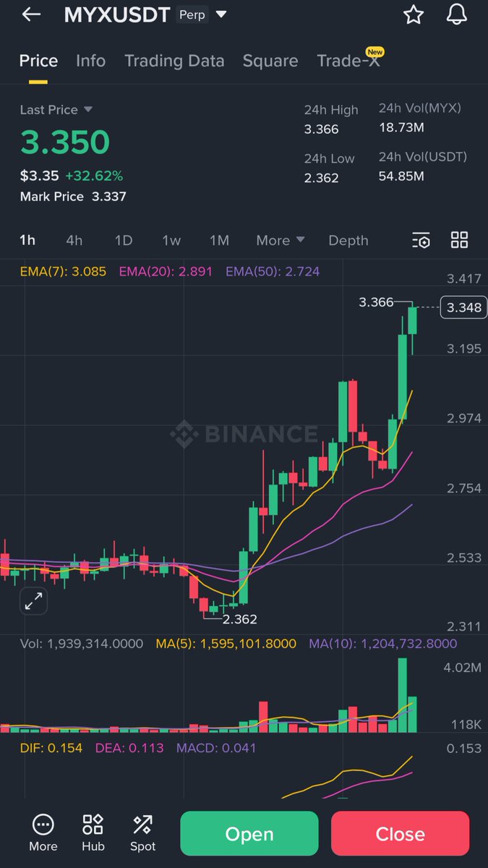Open the Trading Data tab
The height and width of the screenshot is (868, 488).
click(174, 61)
